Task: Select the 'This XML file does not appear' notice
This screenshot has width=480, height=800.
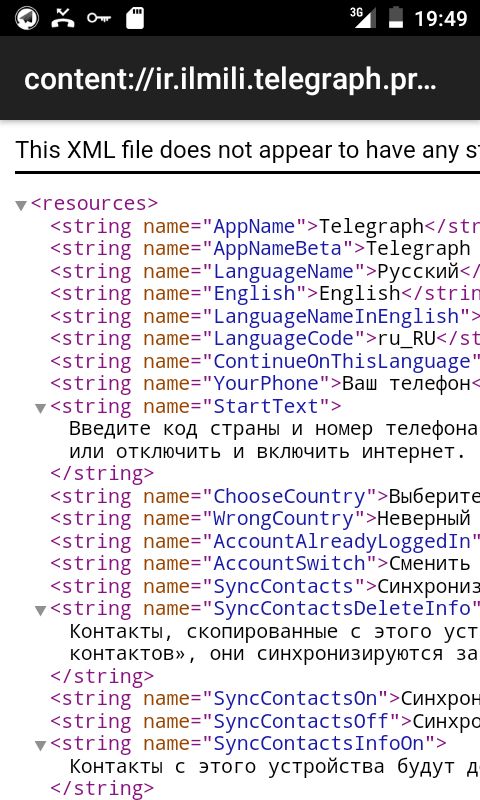Action: tap(247, 151)
